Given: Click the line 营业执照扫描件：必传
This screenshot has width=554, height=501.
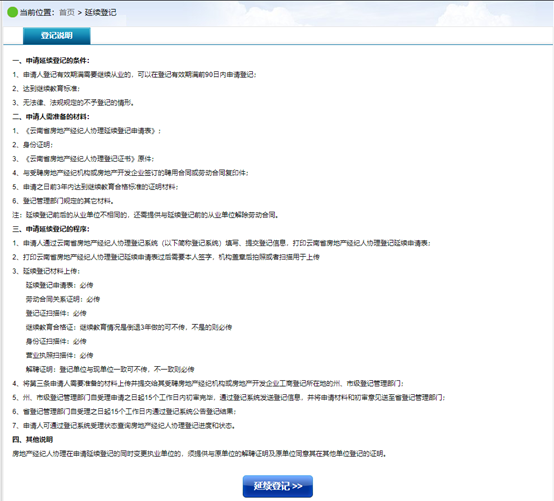Looking at the screenshot, I should click(x=59, y=355).
